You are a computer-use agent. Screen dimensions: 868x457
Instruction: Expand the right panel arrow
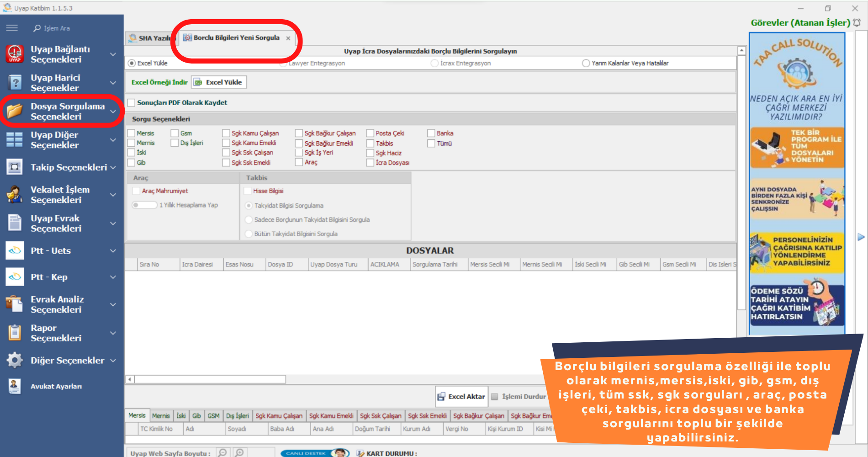[x=861, y=237]
